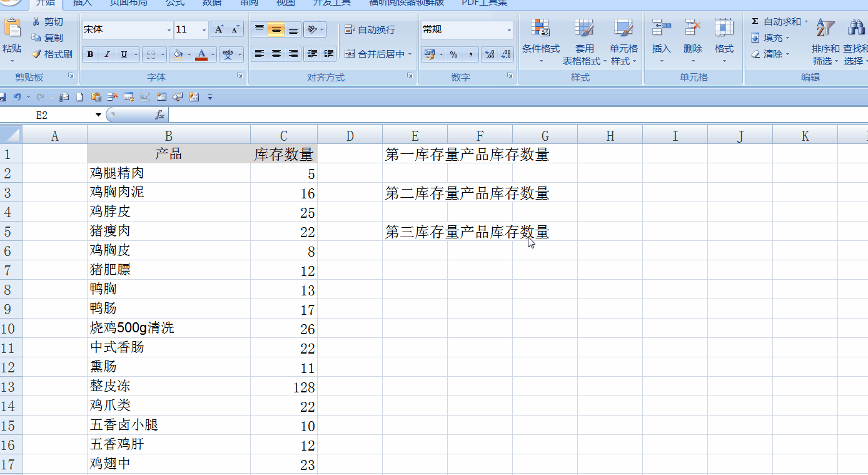Toggle bold formatting (B)

pyautogui.click(x=91, y=54)
